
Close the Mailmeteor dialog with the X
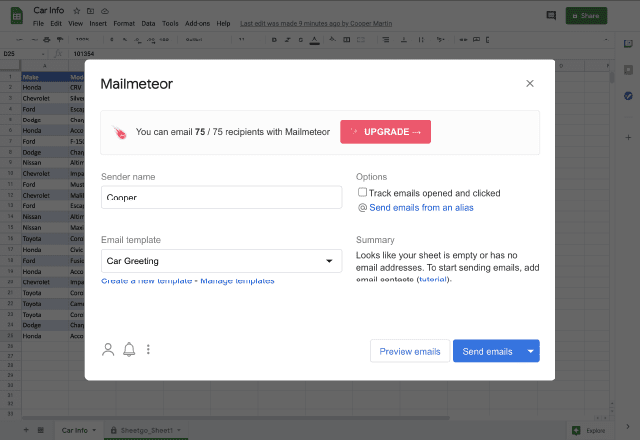529,84
